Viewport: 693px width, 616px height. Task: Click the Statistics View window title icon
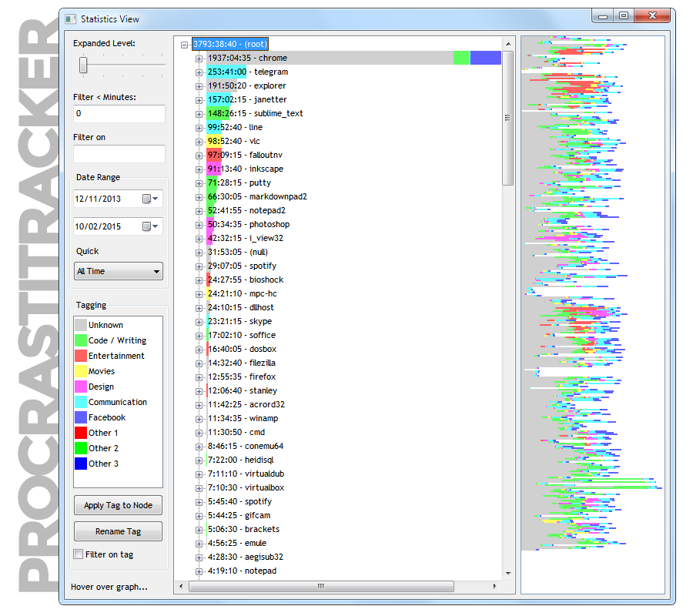[71, 19]
